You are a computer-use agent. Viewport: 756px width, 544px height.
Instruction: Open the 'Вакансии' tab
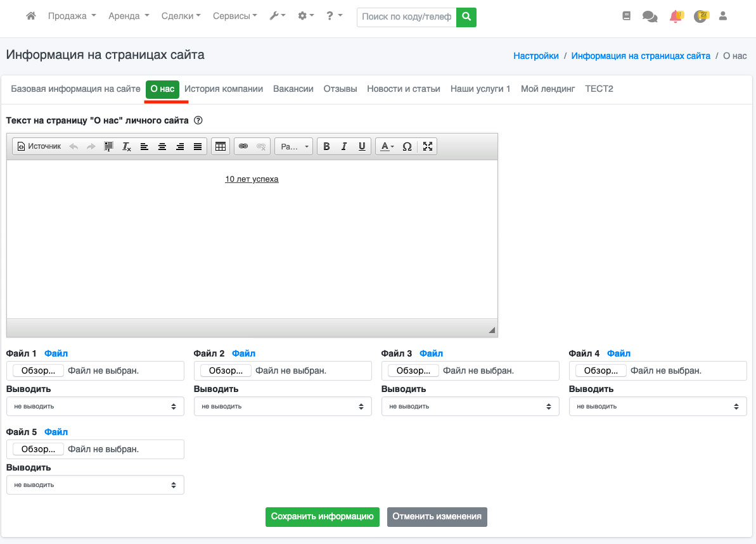point(293,89)
